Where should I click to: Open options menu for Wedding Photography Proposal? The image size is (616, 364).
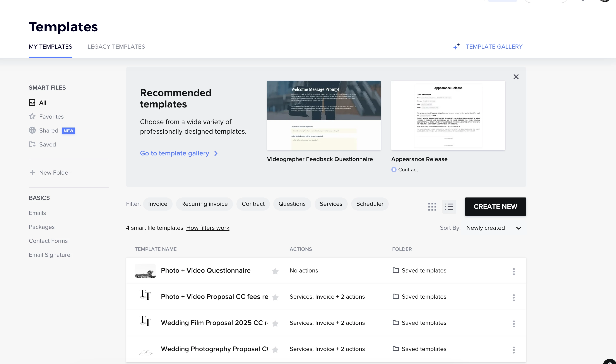coord(514,350)
